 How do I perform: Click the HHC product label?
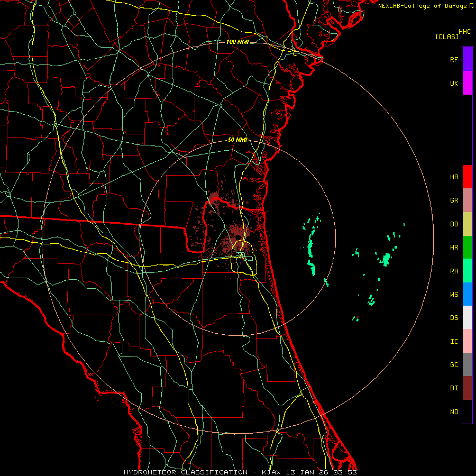465,32
